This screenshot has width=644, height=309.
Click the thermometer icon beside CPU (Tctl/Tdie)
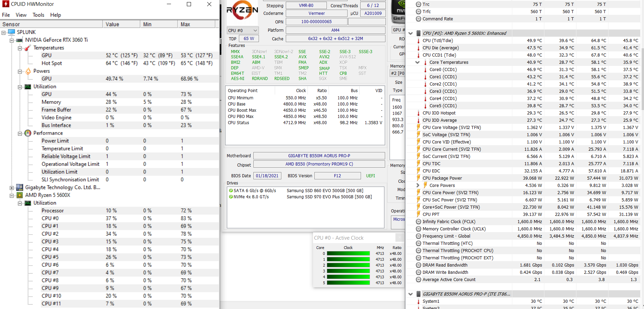coord(419,41)
